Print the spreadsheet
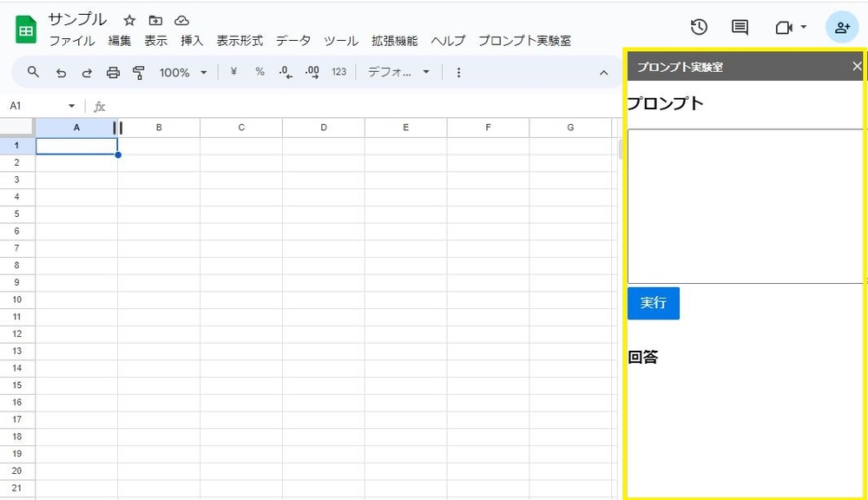 (x=113, y=73)
